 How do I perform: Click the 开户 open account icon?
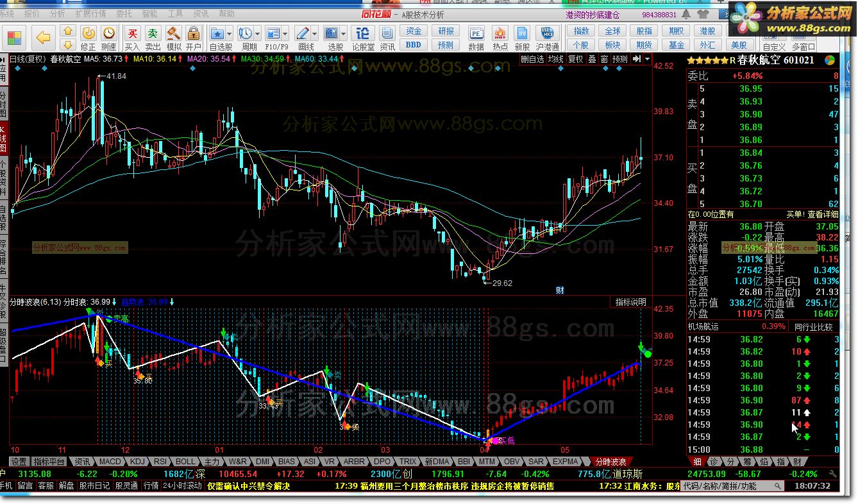194,38
